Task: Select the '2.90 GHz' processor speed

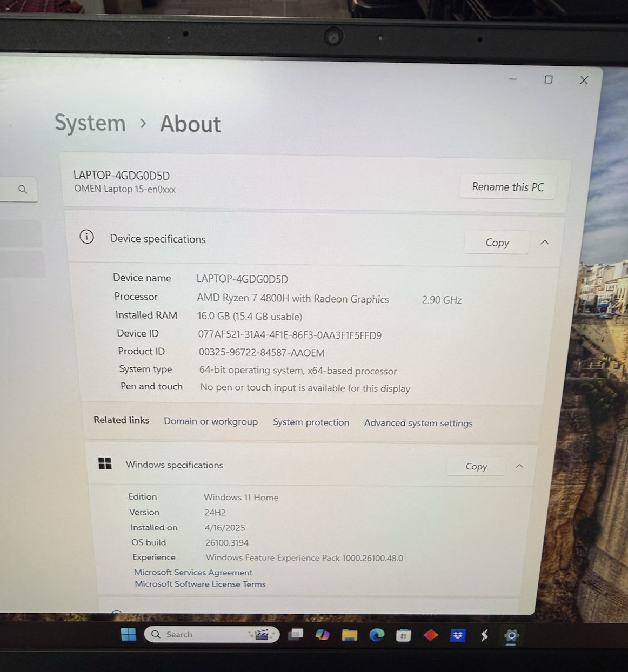Action: 442,300
